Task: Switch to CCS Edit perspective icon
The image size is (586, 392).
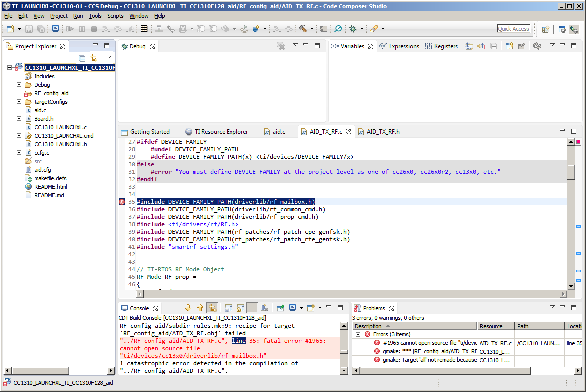Action: pyautogui.click(x=562, y=29)
